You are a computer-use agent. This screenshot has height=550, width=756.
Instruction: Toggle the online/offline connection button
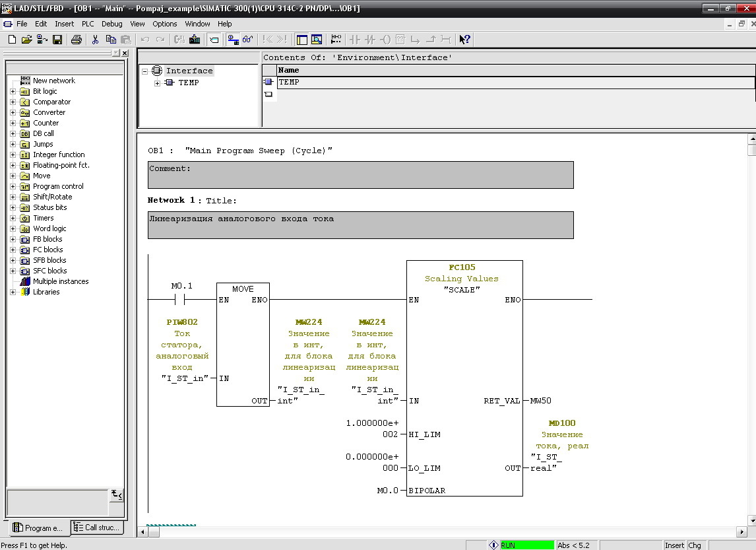[x=233, y=40]
